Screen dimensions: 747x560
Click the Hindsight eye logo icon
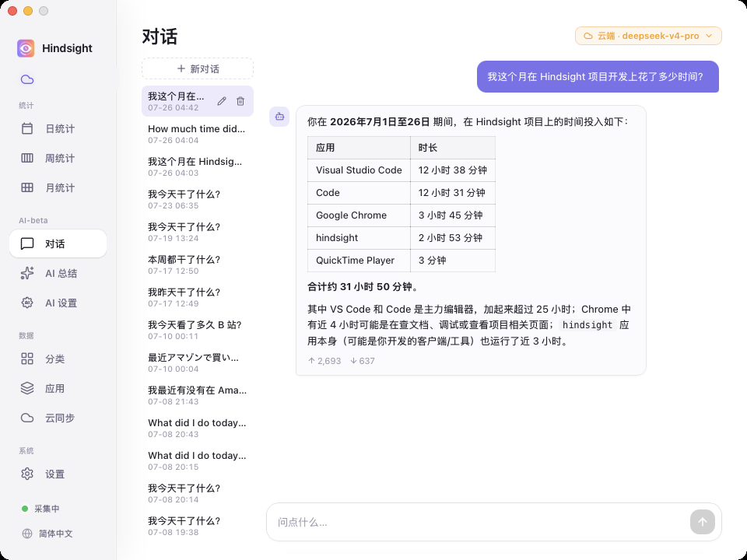(x=26, y=48)
